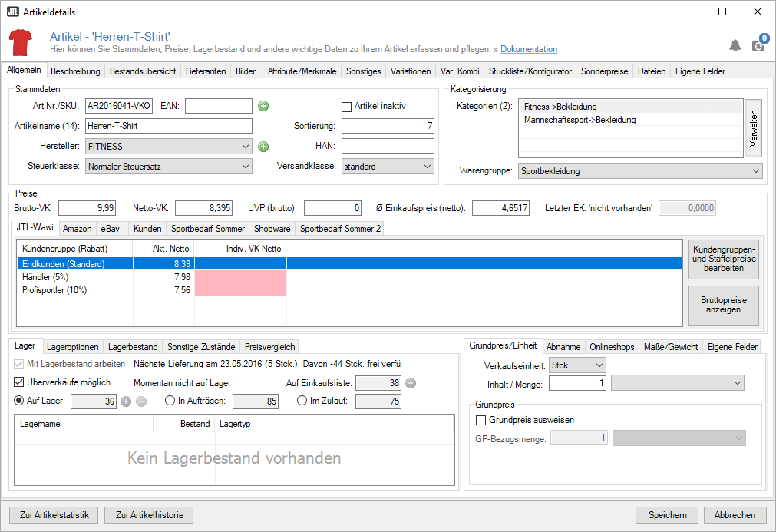Open the Dokumentation link
776x532 pixels.
[x=529, y=49]
